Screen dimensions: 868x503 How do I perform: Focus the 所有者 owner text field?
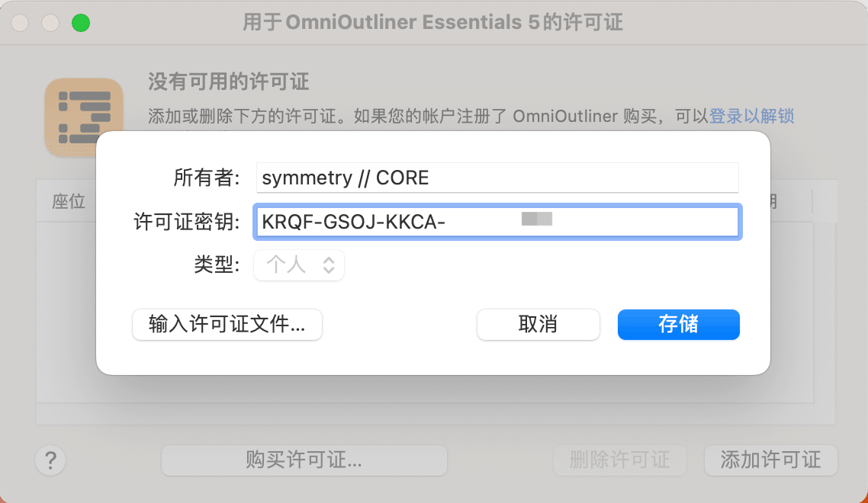pyautogui.click(x=497, y=178)
